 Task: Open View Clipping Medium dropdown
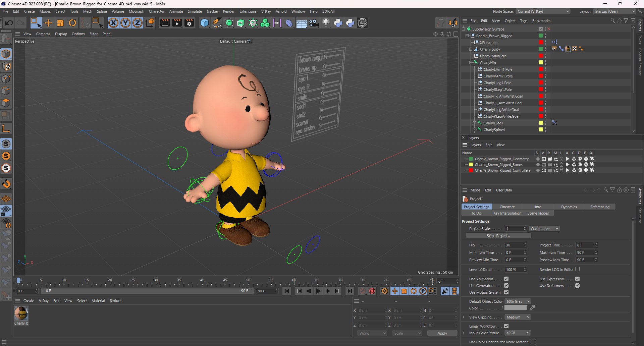click(518, 317)
